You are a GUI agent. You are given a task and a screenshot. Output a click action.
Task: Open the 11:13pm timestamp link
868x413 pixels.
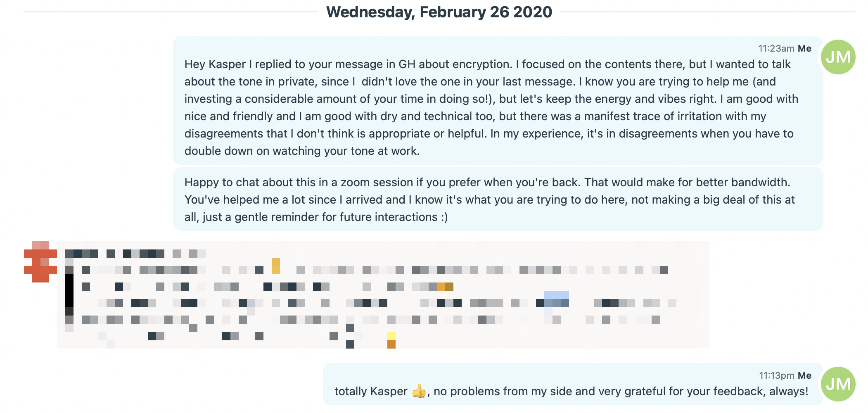pos(776,375)
